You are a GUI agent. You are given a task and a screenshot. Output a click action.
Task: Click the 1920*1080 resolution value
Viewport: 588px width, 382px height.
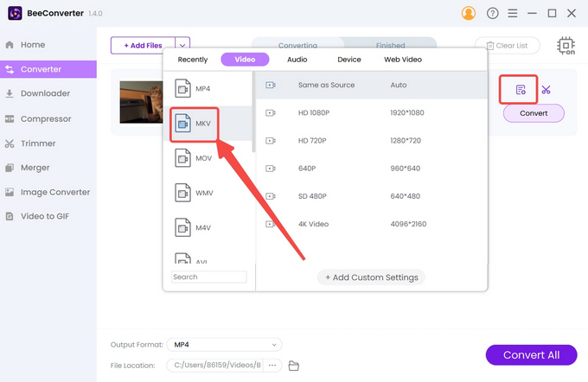(x=407, y=113)
